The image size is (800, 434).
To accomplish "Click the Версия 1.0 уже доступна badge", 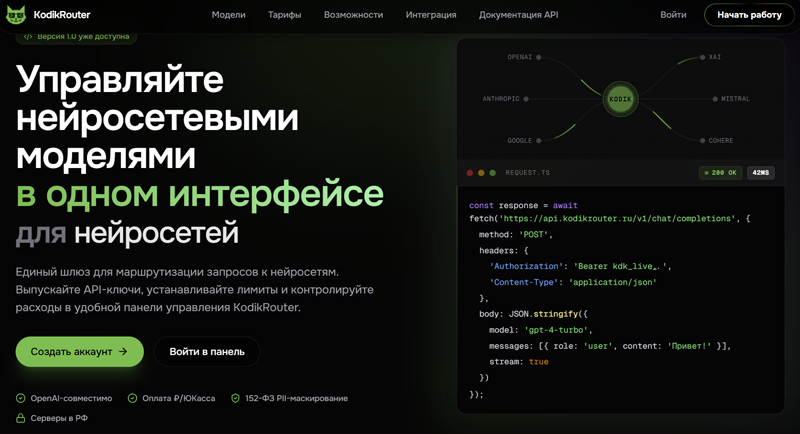I will (x=77, y=37).
